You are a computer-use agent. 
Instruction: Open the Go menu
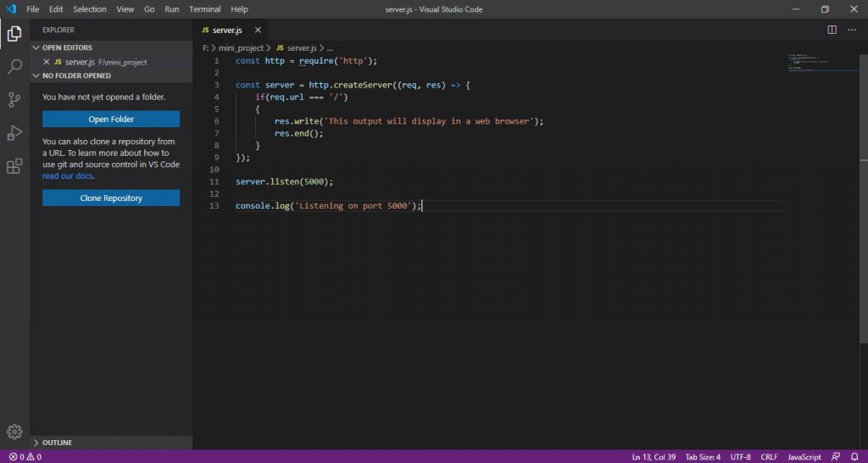(x=149, y=8)
